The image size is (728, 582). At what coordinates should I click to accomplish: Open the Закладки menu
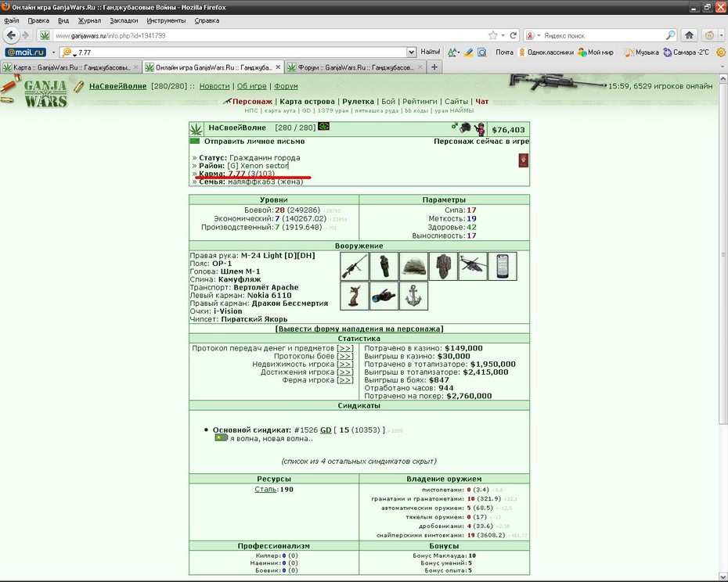pos(124,20)
